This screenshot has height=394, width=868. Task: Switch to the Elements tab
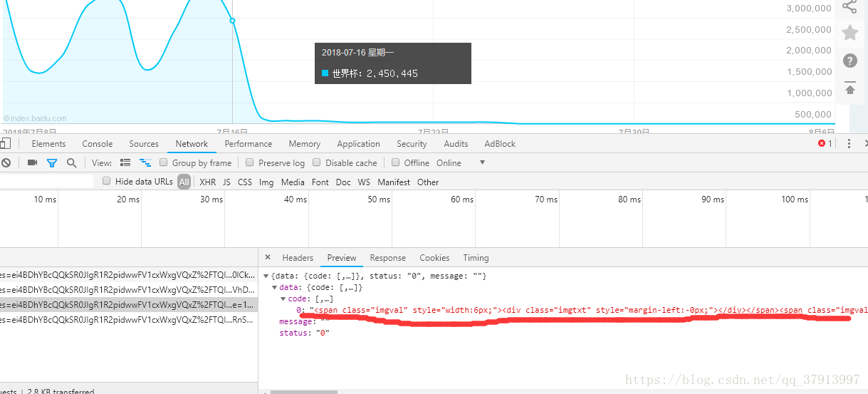pyautogui.click(x=48, y=144)
